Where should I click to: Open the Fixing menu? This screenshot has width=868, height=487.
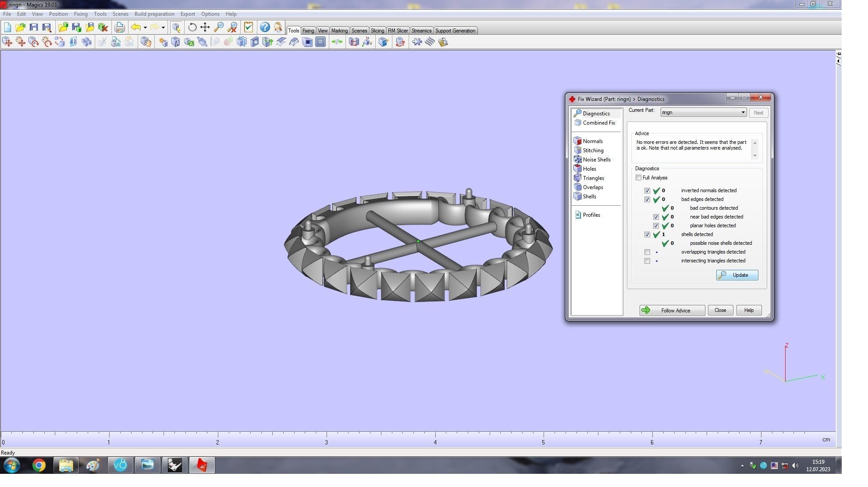pyautogui.click(x=81, y=14)
